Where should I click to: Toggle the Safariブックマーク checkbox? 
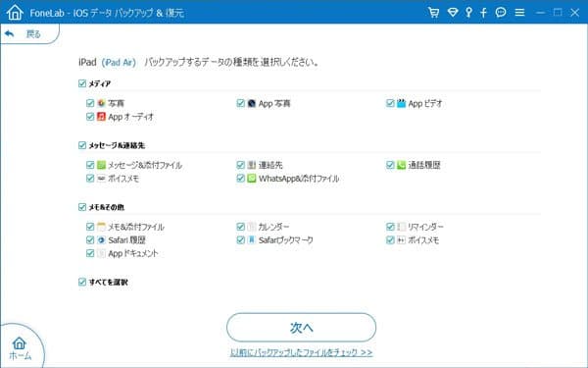[241, 239]
